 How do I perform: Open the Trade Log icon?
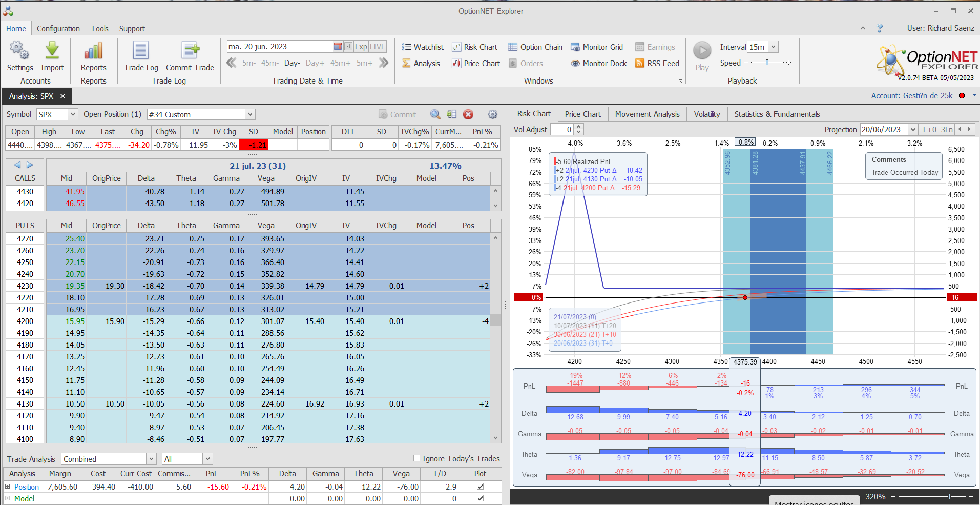(141, 51)
